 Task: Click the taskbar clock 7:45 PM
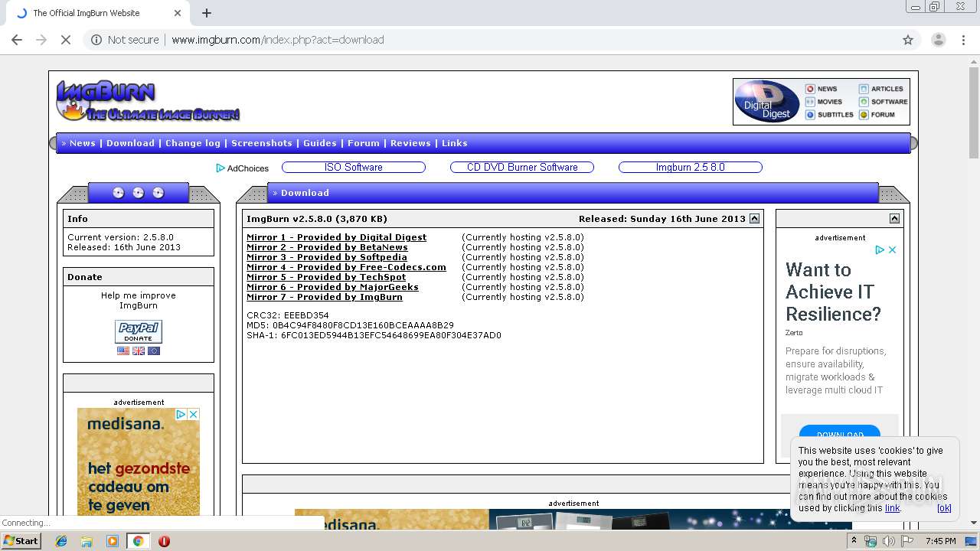pyautogui.click(x=941, y=541)
